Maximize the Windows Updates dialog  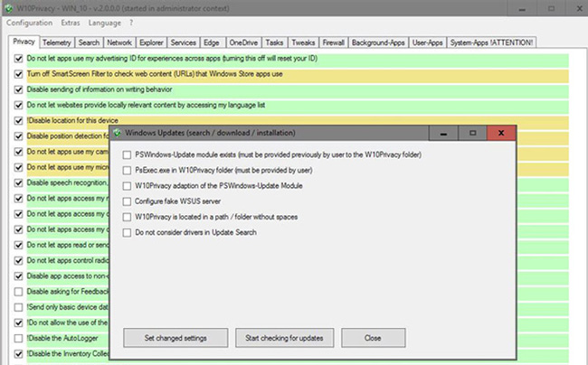[472, 134]
